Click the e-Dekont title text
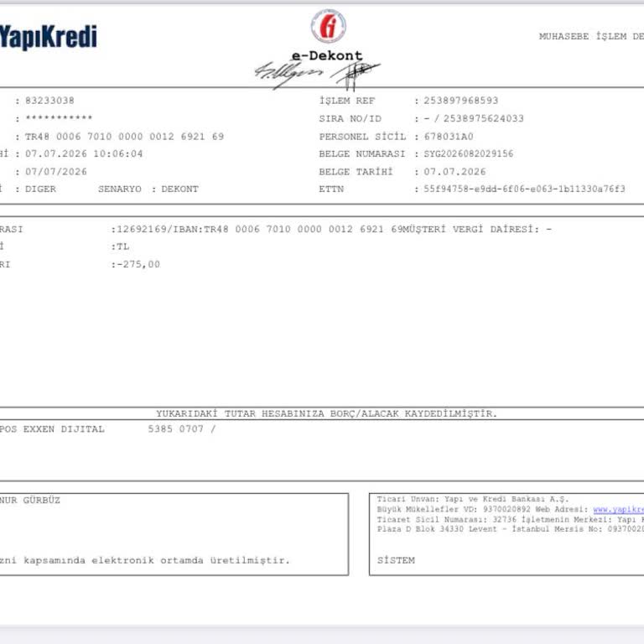The image size is (644, 644). [x=327, y=55]
